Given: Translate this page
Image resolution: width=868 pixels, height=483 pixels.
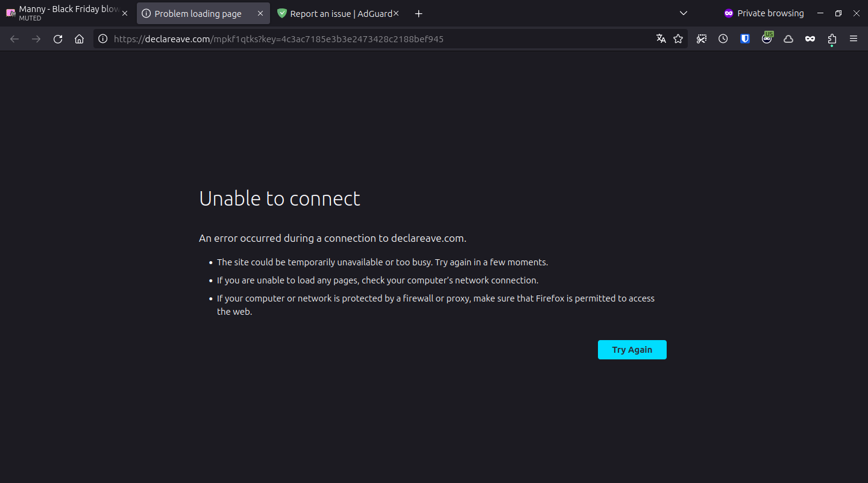Looking at the screenshot, I should coord(661,38).
